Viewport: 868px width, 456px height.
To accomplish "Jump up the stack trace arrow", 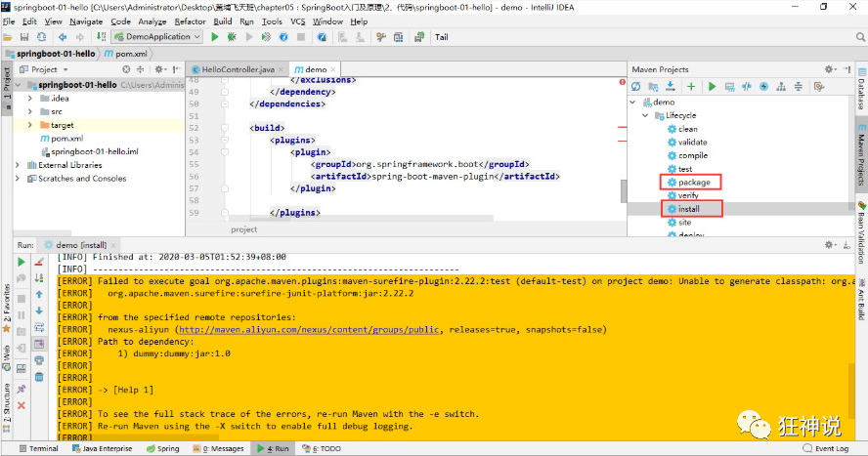I will [x=39, y=295].
